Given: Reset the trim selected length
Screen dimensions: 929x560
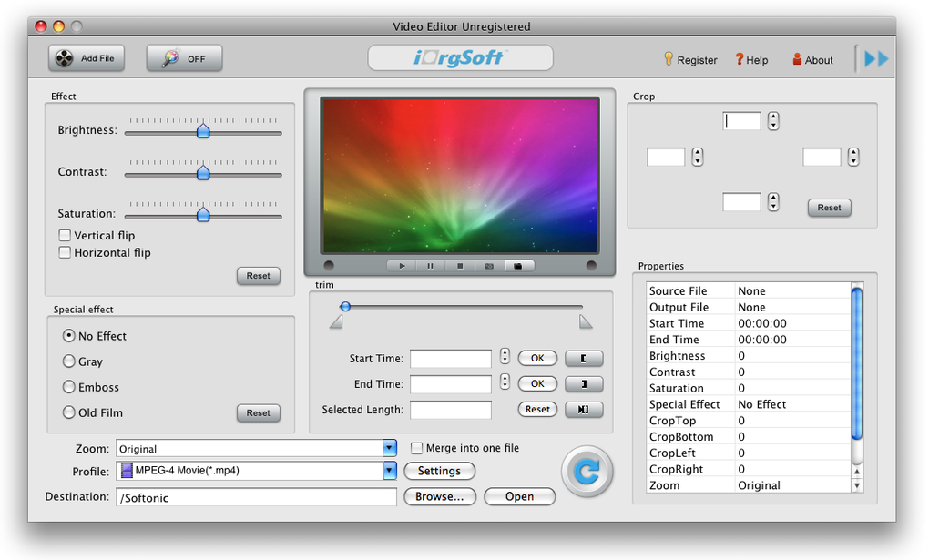Looking at the screenshot, I should pyautogui.click(x=537, y=409).
